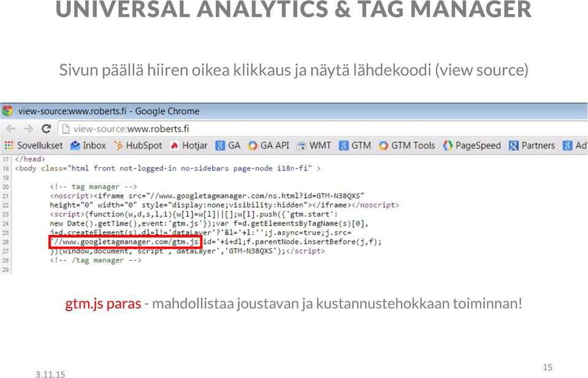The image size is (588, 378).
Task: Open the GTM Tools bookmark
Action: tap(407, 145)
